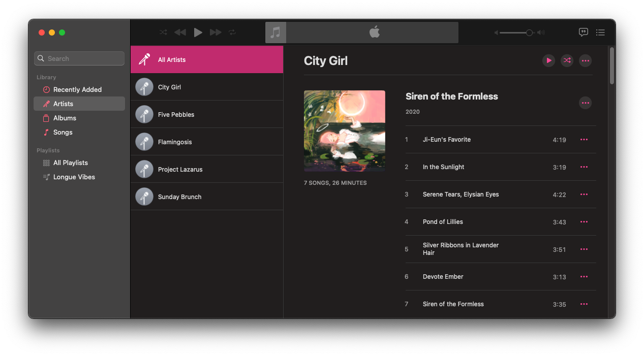Screen dimensions: 644x356
Task: Click the City Girl microphone avatar
Action: point(144,87)
